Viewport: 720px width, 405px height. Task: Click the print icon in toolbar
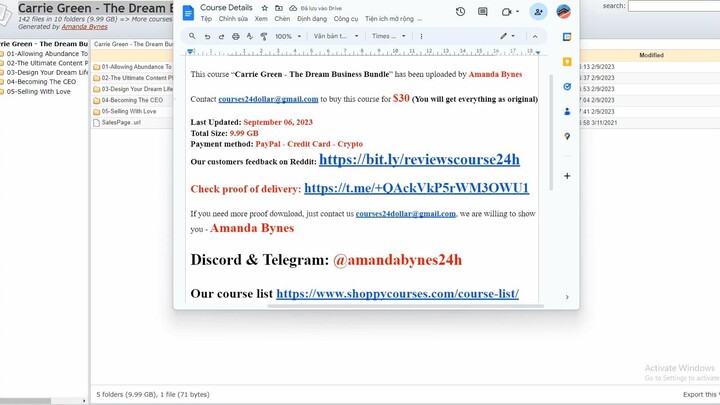click(235, 36)
